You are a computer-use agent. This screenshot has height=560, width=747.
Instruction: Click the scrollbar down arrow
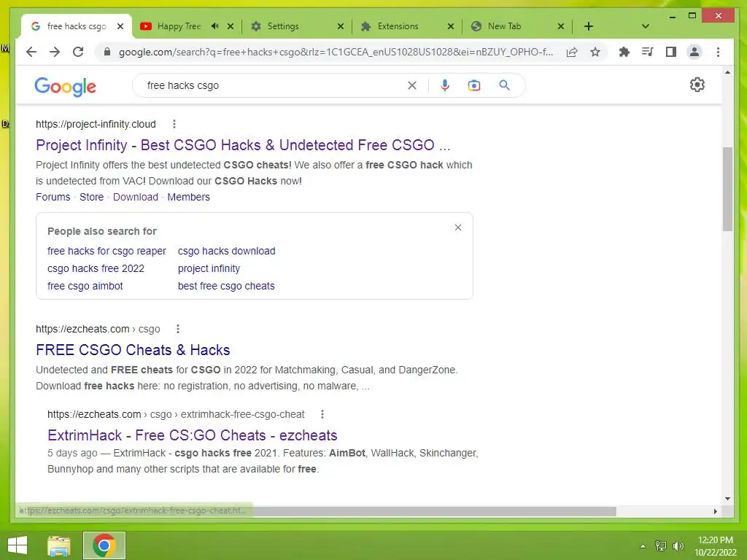point(727,499)
